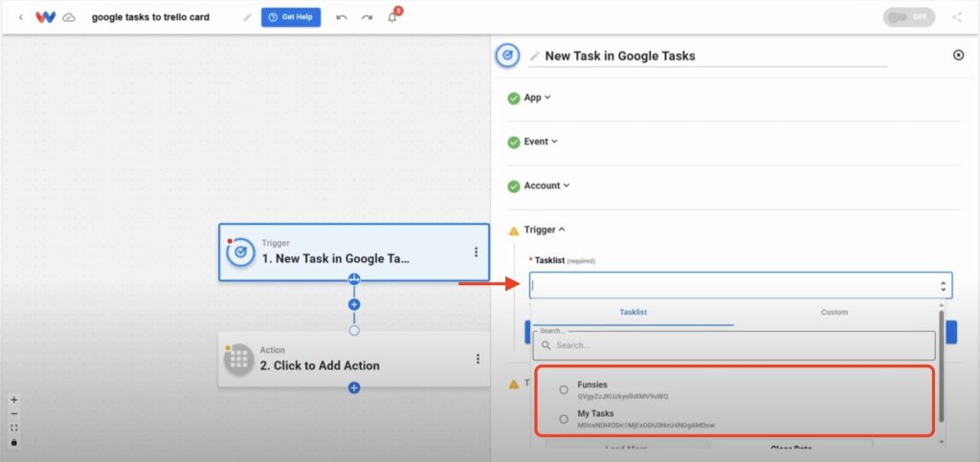Viewport: 980px width, 462px height.
Task: Fit the canvas to view
Action: [x=14, y=429]
